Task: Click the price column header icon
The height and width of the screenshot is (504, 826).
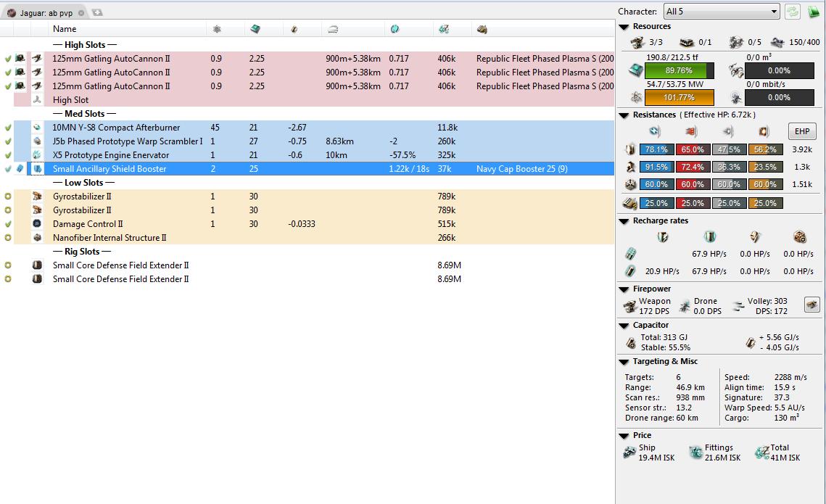Action: (x=444, y=29)
